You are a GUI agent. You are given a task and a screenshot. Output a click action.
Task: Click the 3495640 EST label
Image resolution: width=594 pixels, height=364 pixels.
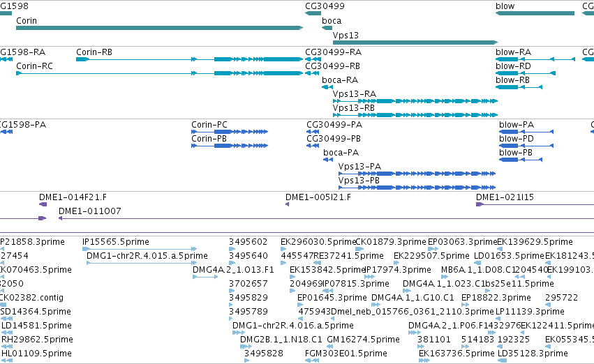click(248, 256)
